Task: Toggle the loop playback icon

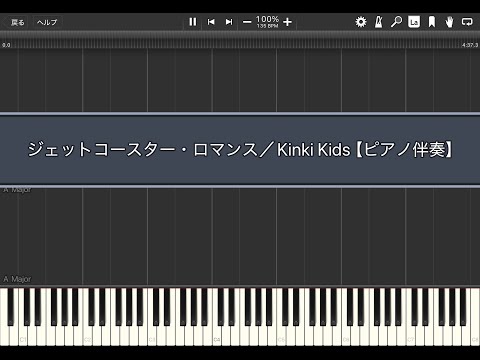Action: point(467,22)
